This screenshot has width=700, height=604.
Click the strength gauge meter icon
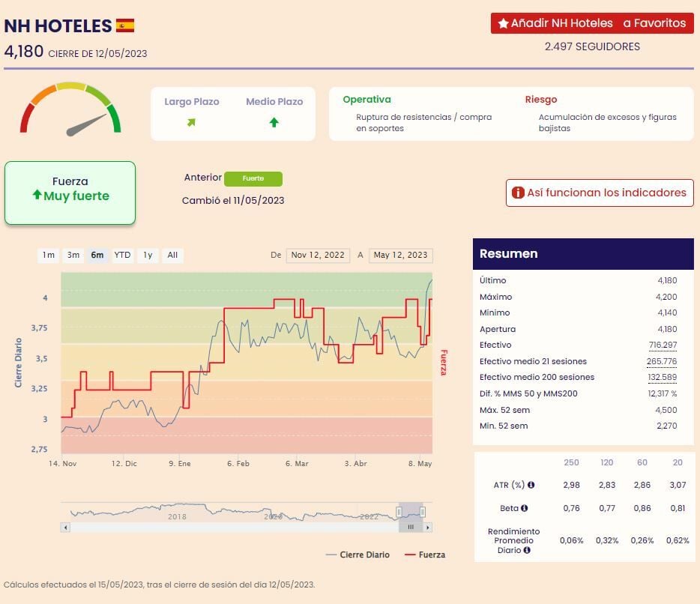(70, 110)
